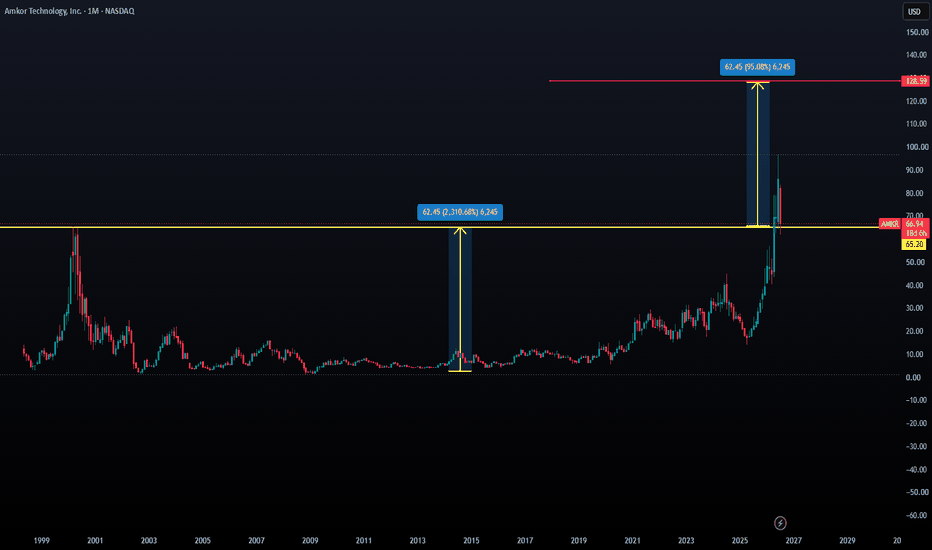This screenshot has height=550, width=932.
Task: Select the yellow measure arrow near 2015
Action: pyautogui.click(x=460, y=299)
